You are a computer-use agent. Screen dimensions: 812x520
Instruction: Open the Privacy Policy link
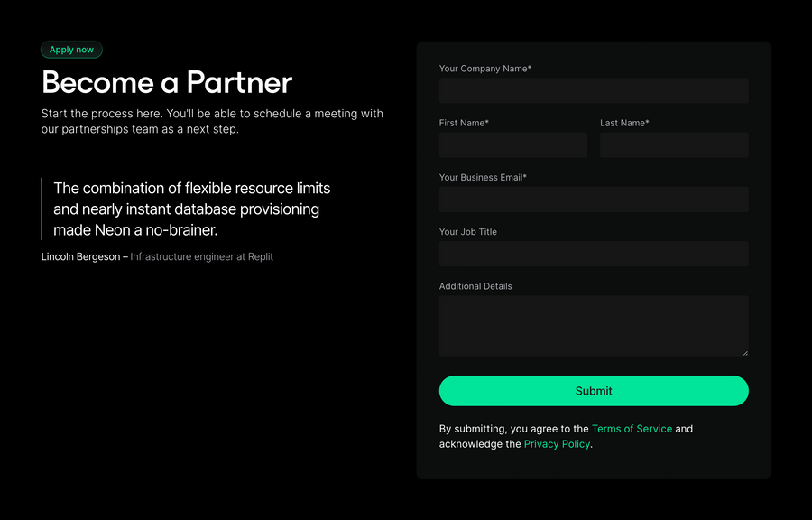click(557, 444)
